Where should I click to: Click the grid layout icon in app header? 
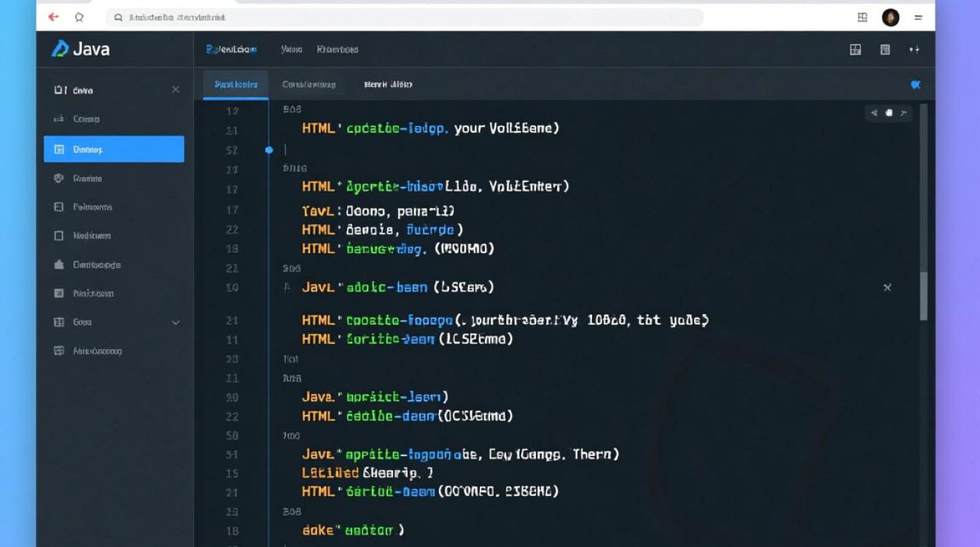pyautogui.click(x=855, y=50)
